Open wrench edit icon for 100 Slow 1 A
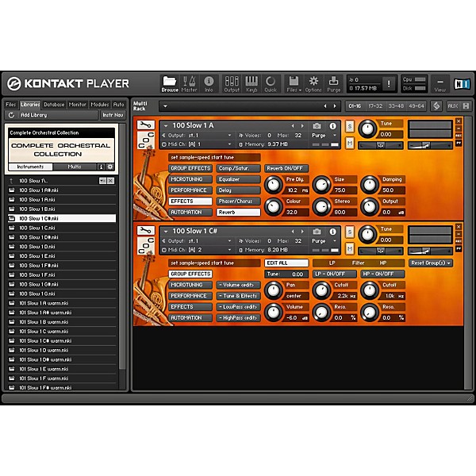The height and width of the screenshot is (476, 476). click(146, 125)
